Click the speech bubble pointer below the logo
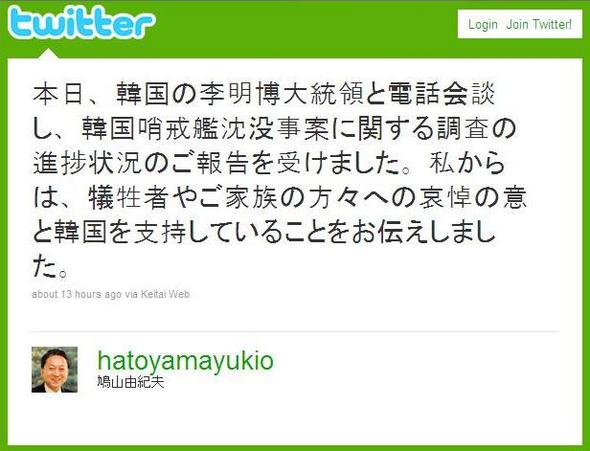The height and width of the screenshot is (451, 590). [48, 53]
